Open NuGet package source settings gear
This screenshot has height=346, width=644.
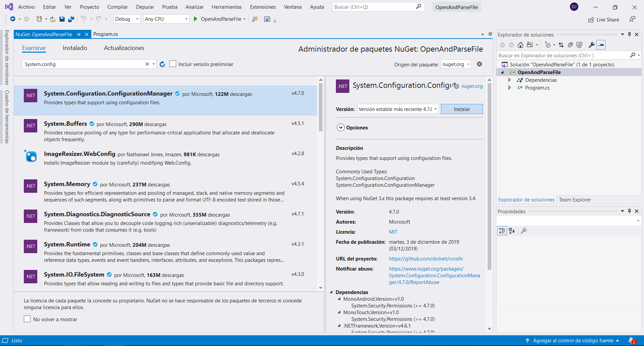pyautogui.click(x=480, y=64)
